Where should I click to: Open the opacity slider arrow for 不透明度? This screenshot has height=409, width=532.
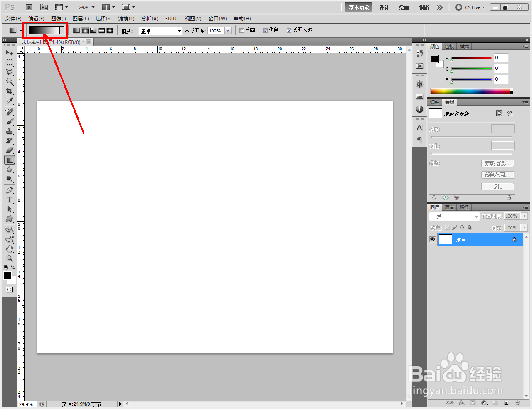click(x=228, y=31)
